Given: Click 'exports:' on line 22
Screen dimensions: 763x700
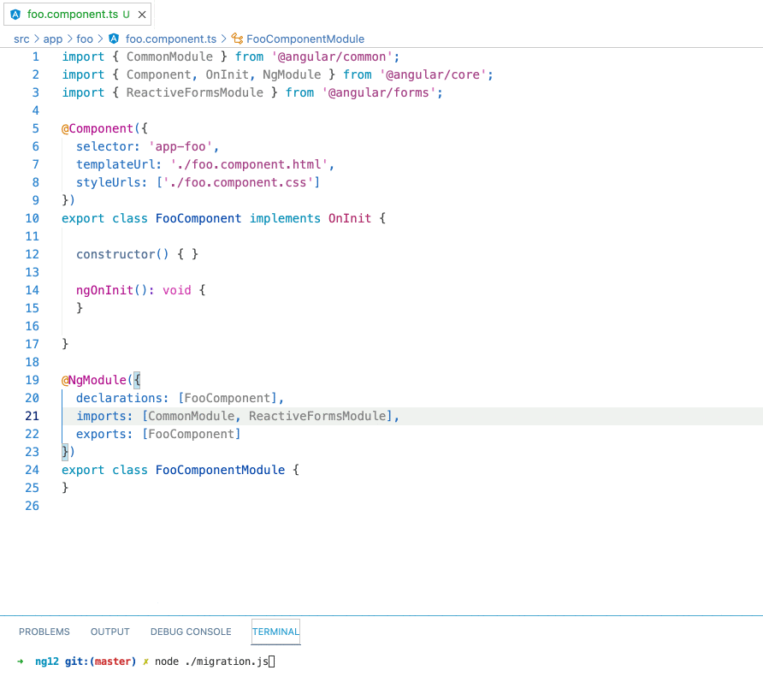Looking at the screenshot, I should click(x=104, y=434).
